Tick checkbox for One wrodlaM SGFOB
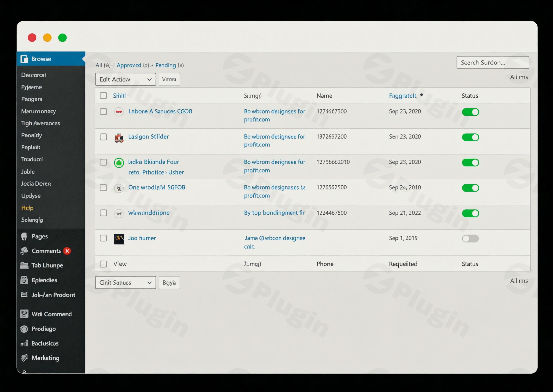553x392 pixels. click(103, 188)
